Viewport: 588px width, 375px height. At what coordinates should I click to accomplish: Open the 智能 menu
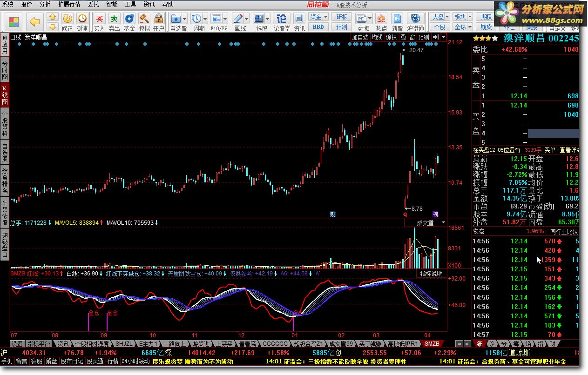click(x=112, y=5)
